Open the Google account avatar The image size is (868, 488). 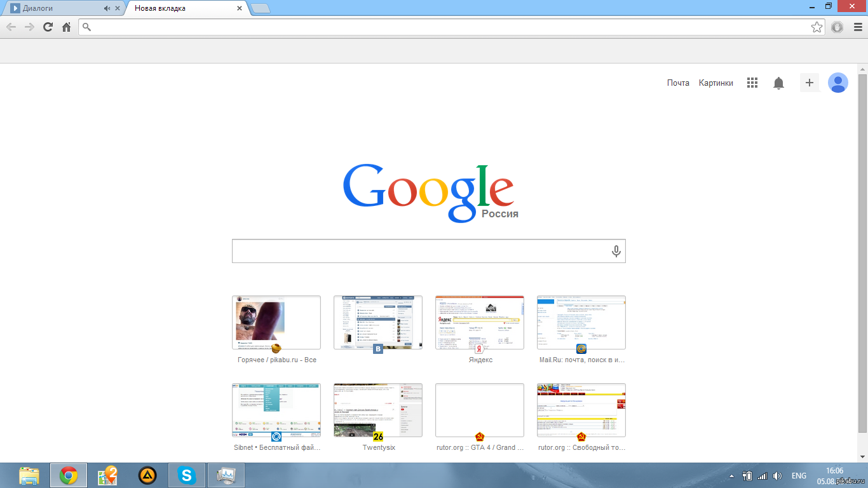(x=838, y=83)
